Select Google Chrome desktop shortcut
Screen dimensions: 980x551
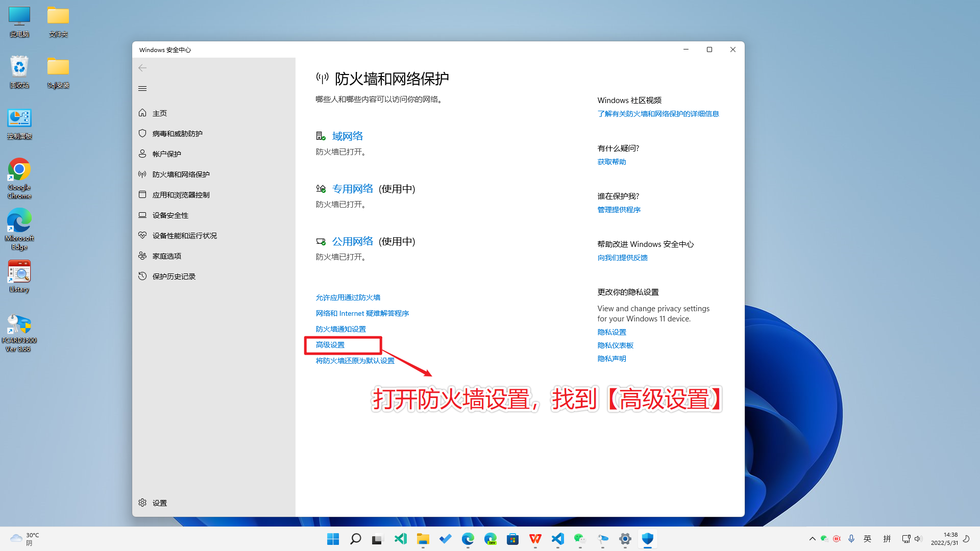19,178
